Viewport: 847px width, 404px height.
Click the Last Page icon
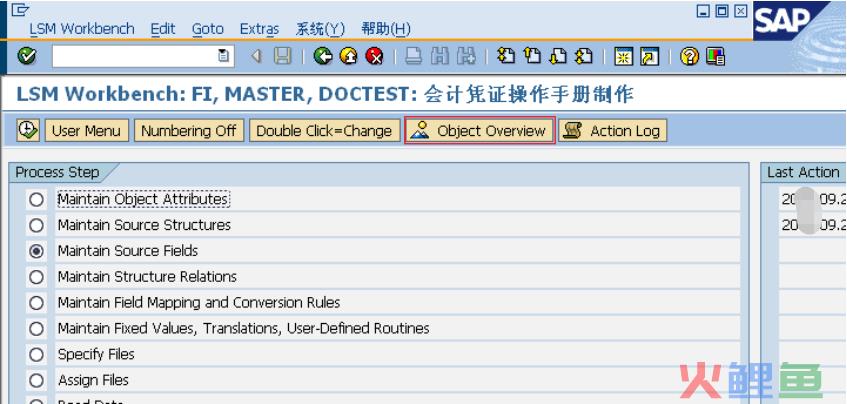tap(584, 56)
